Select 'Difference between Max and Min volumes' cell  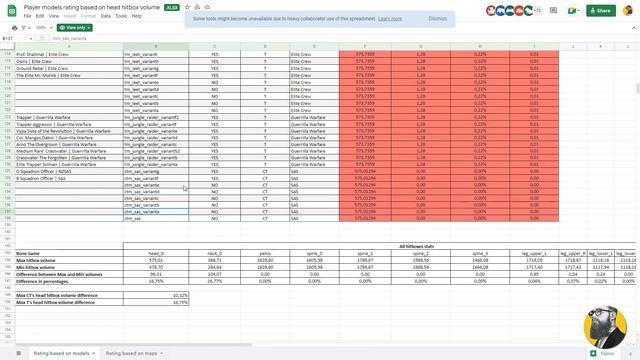[69, 274]
